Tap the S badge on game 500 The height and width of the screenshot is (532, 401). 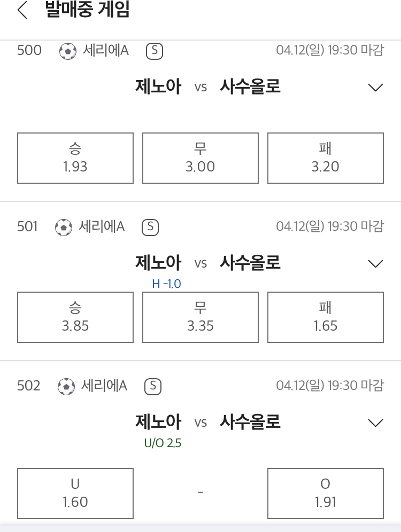tap(155, 51)
